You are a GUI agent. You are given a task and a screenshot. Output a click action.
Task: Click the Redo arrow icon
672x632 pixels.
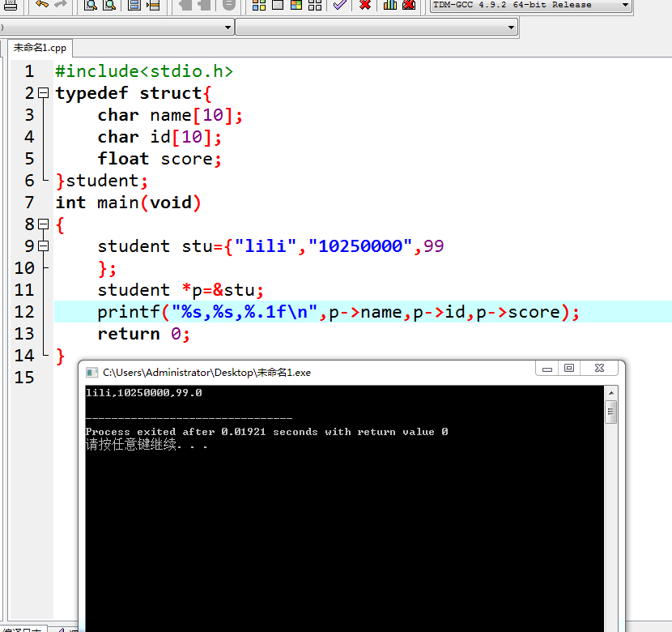click(x=61, y=4)
